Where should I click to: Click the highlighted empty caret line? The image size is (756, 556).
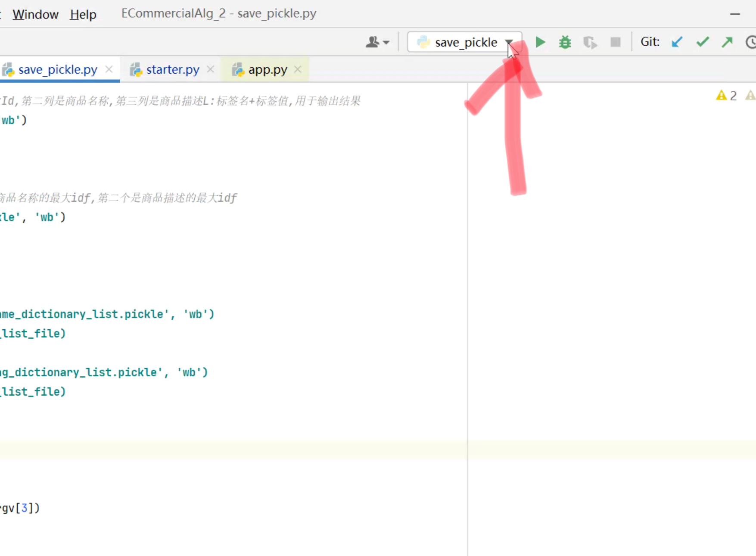point(378,450)
